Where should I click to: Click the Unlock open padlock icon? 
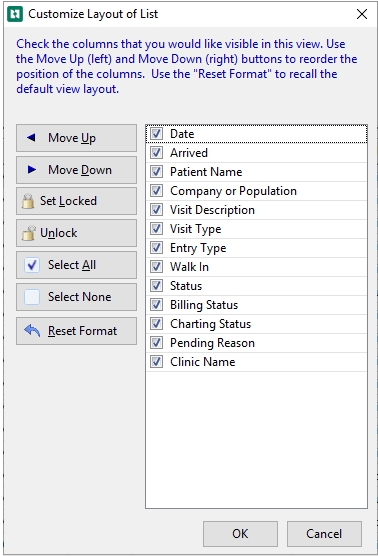coord(29,233)
